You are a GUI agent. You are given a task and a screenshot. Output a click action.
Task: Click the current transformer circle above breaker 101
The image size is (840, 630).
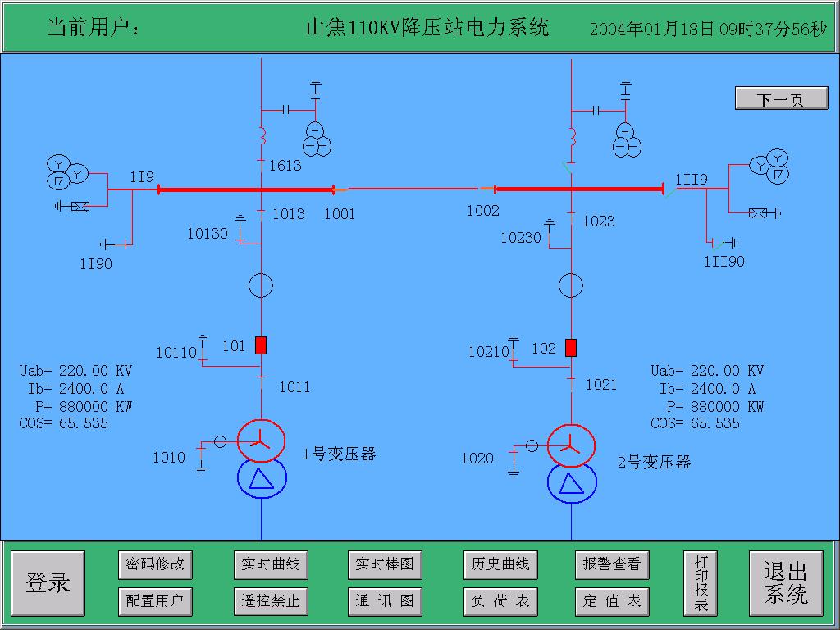pyautogui.click(x=261, y=285)
